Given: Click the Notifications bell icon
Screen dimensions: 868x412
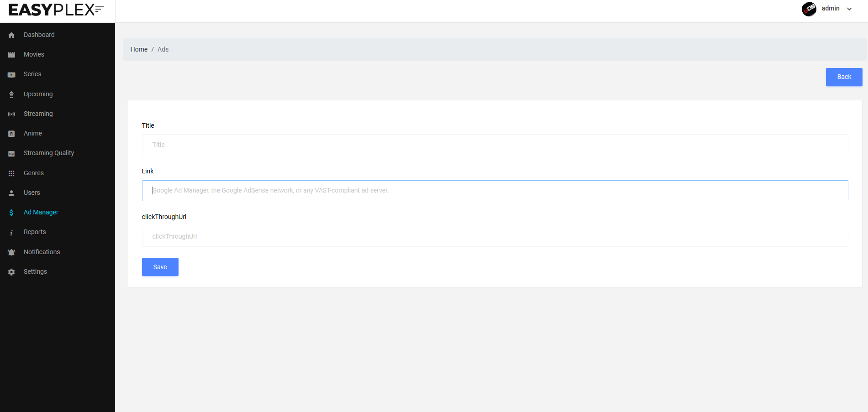Looking at the screenshot, I should point(11,251).
